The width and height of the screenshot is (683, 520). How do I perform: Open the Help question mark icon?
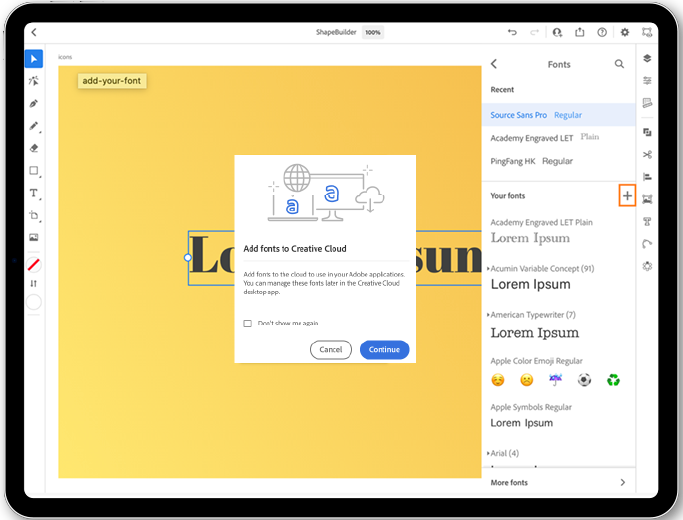602,32
